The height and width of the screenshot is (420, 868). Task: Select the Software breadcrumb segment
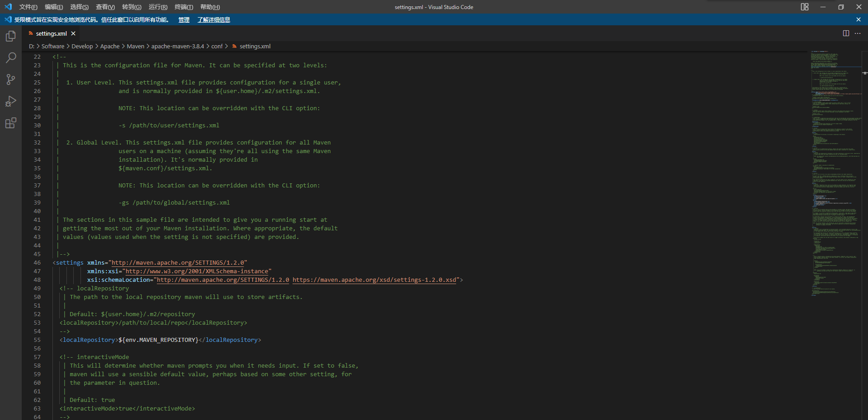[53, 46]
